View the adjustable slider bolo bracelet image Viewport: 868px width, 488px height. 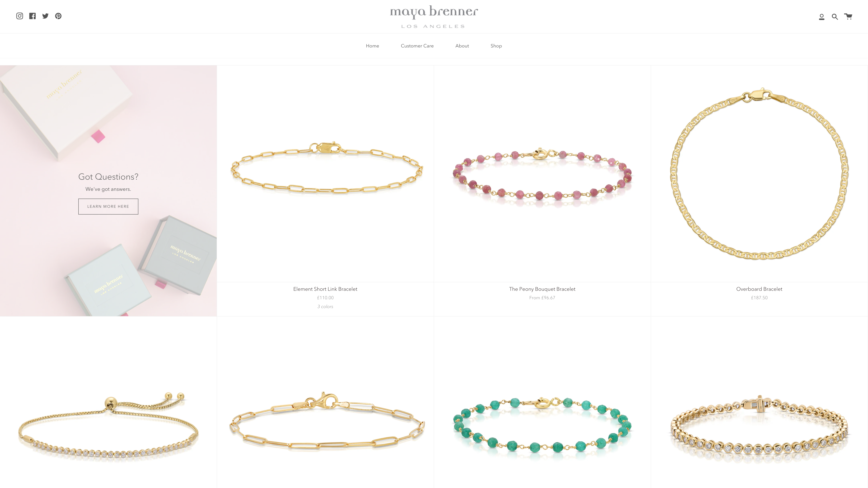click(108, 425)
